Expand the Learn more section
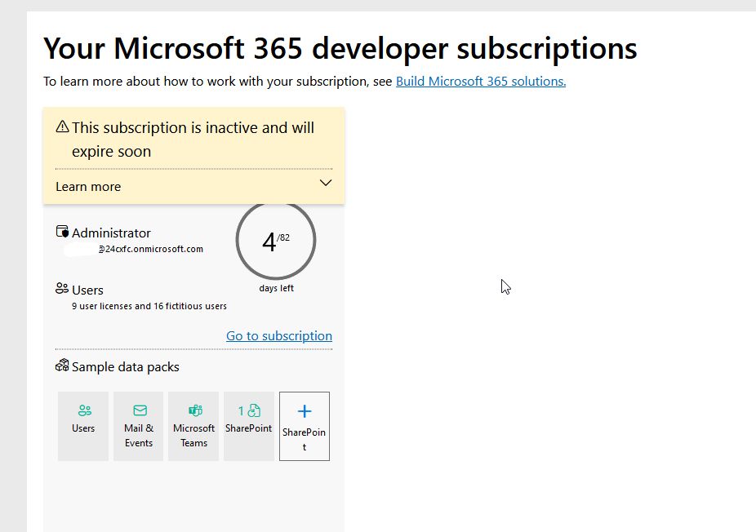This screenshot has width=756, height=532. [87, 186]
